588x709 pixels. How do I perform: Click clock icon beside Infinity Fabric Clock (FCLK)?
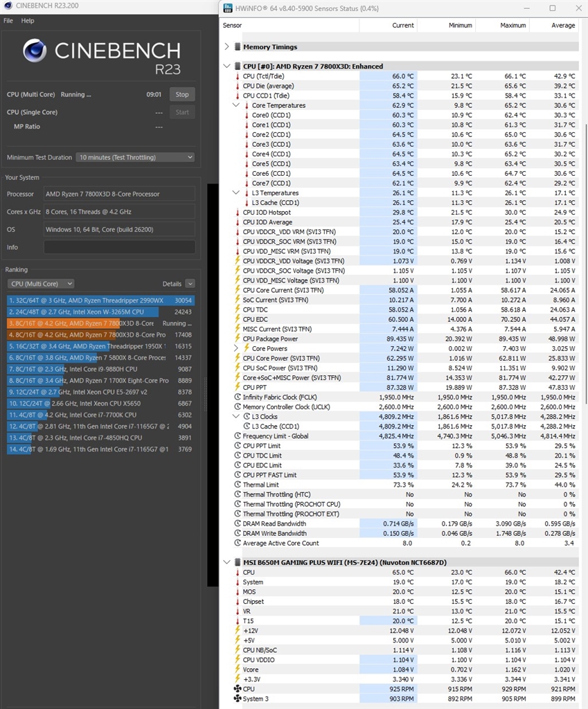coord(238,397)
